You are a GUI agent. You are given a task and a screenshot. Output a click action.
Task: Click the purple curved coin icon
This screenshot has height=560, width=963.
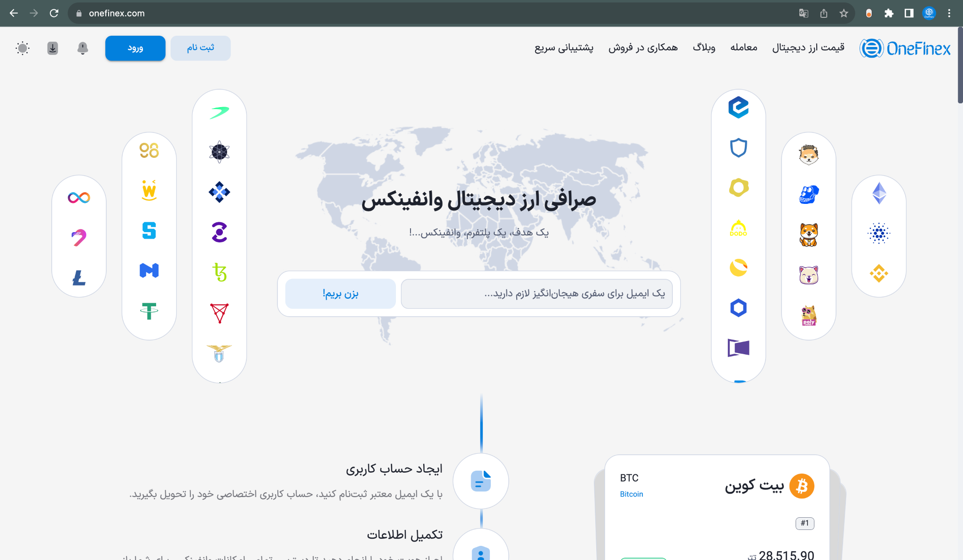pyautogui.click(x=220, y=232)
